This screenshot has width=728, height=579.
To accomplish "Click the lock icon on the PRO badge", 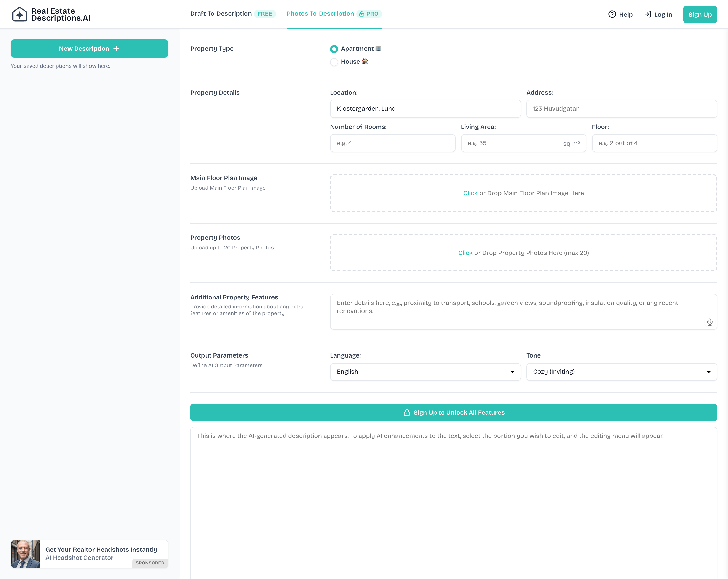I will (362, 14).
